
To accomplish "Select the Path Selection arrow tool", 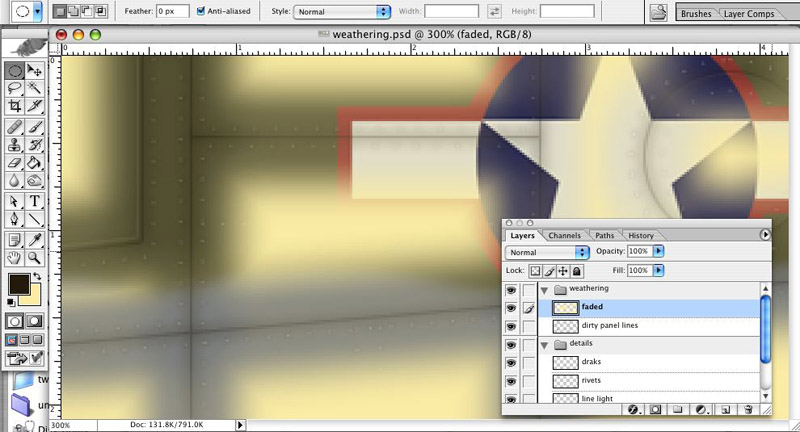I will (15, 201).
